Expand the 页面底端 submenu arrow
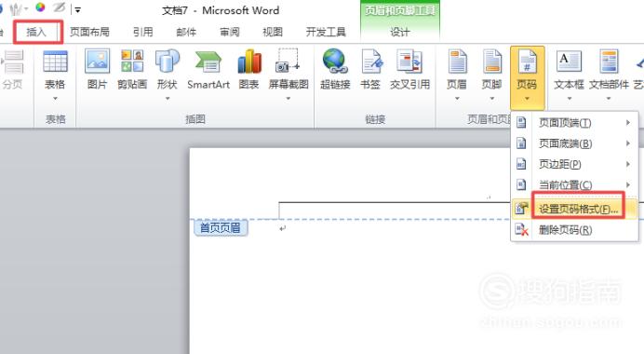This screenshot has width=644, height=354. (628, 143)
